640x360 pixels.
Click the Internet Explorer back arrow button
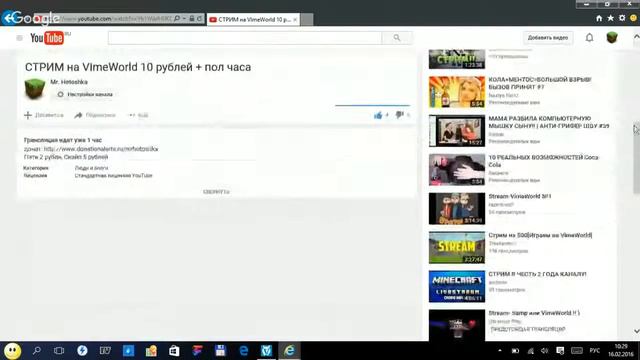(x=8, y=18)
